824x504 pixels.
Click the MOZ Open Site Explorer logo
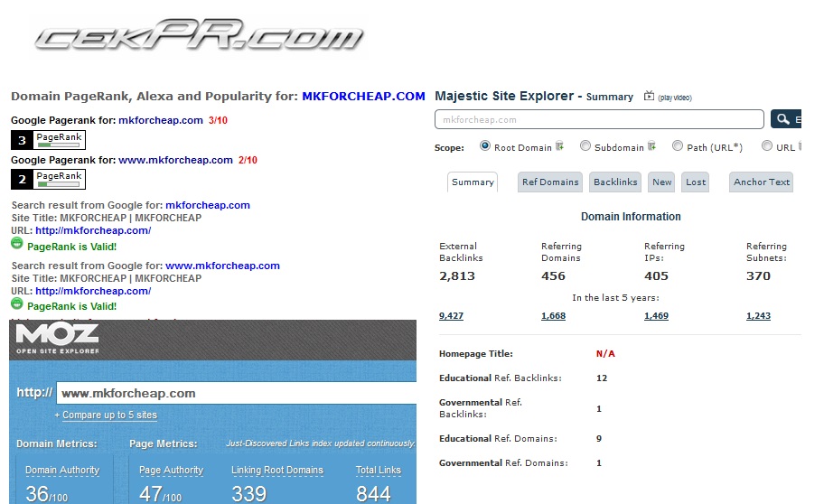tap(57, 339)
